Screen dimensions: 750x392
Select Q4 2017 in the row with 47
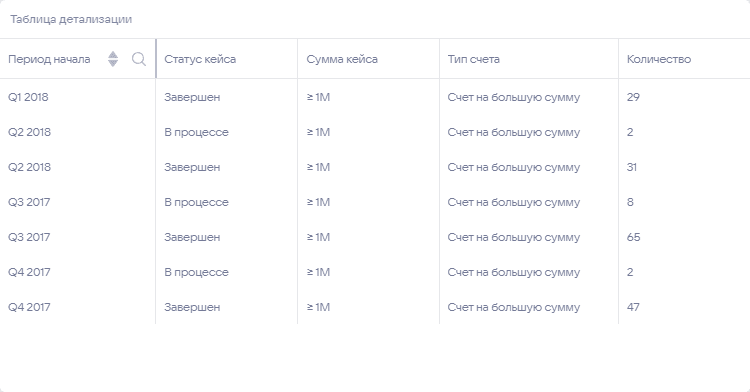pos(29,307)
